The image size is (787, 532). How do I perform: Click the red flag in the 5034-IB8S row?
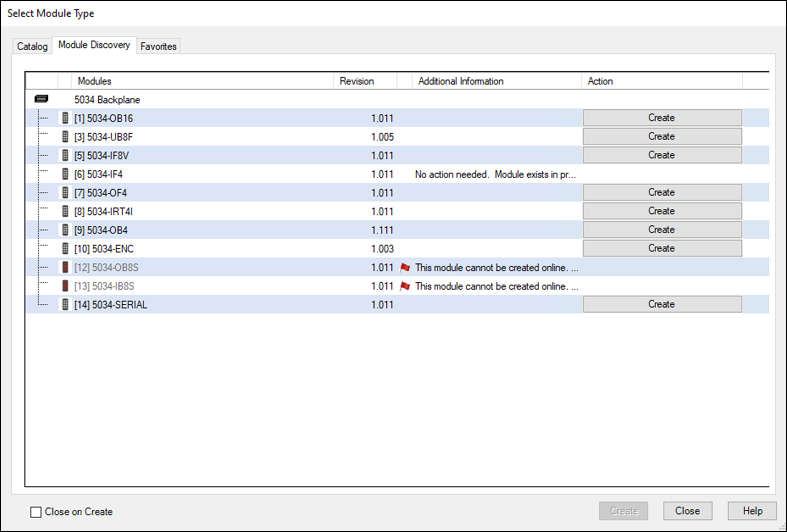point(405,286)
